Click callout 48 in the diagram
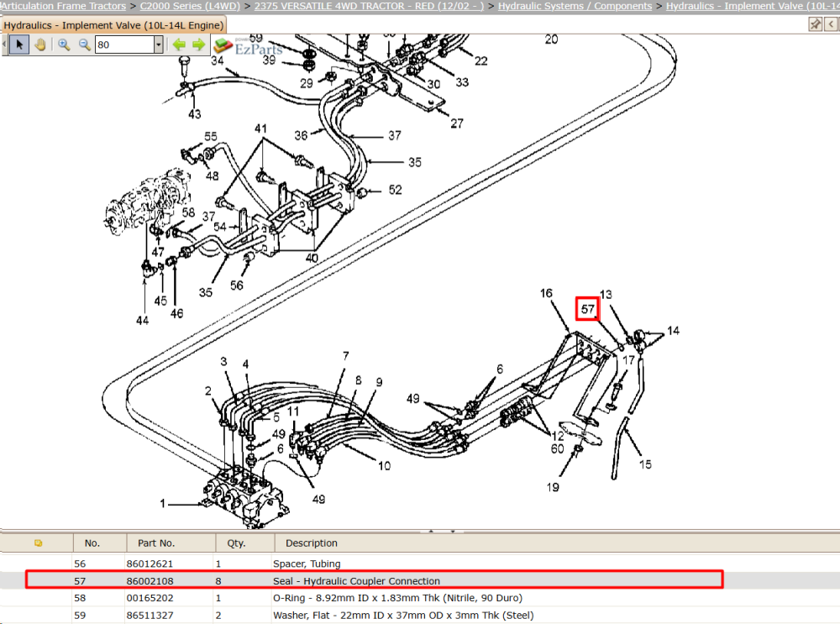Viewport: 840px width, 624px height. (x=213, y=176)
